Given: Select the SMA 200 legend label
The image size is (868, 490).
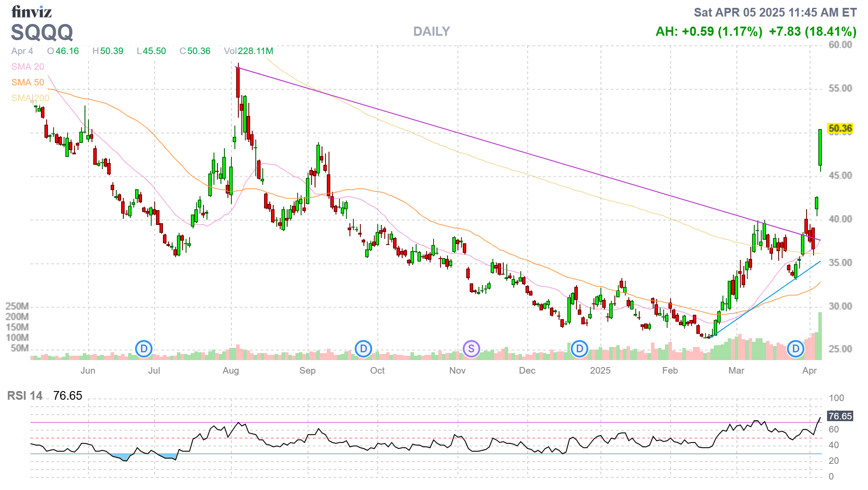Looking at the screenshot, I should pos(30,98).
